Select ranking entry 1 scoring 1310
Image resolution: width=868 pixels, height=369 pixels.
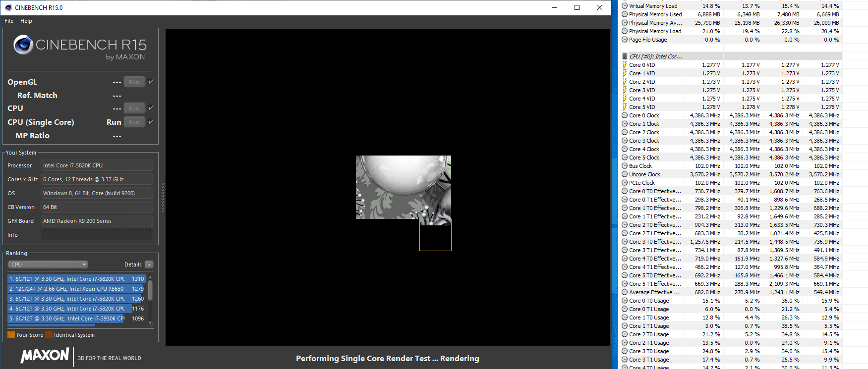[x=77, y=279]
